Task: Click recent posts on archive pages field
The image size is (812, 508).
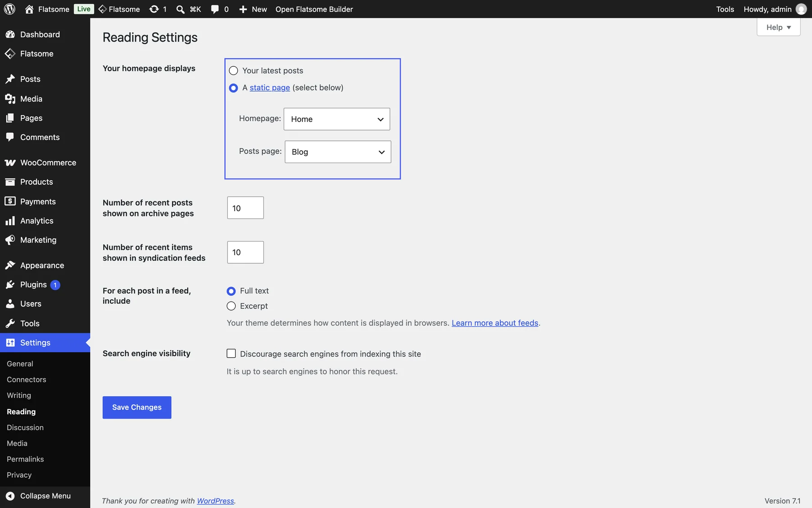Action: point(245,208)
